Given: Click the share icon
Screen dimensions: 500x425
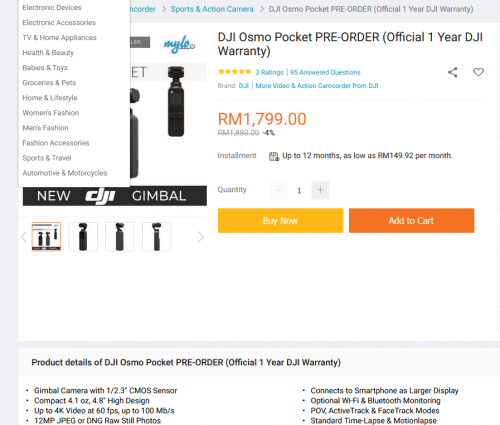Looking at the screenshot, I should (452, 72).
